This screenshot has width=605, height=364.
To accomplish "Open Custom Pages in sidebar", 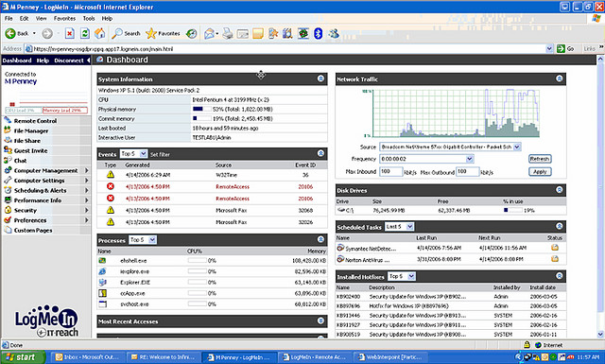I will click(x=33, y=230).
